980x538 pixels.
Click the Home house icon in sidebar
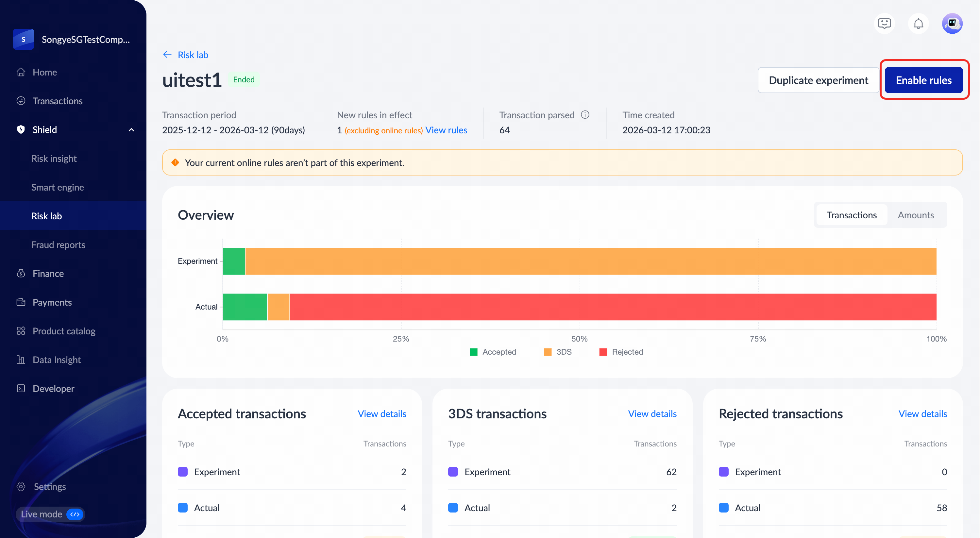pos(21,72)
